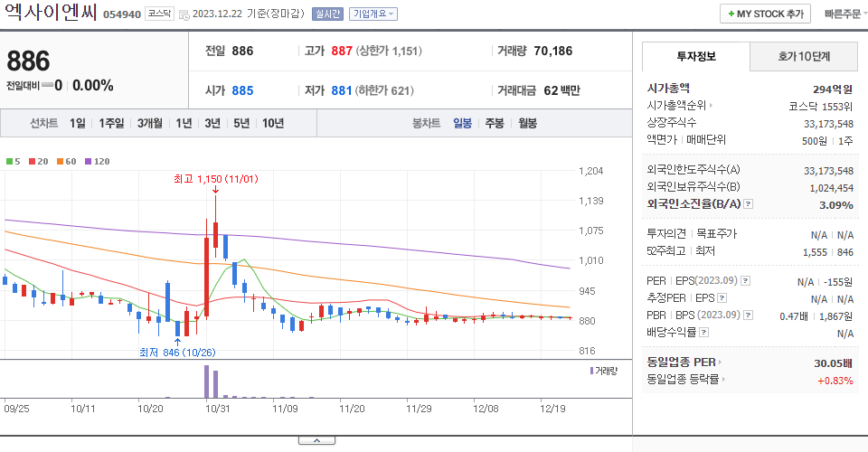Click the green 5-day moving average legend
This screenshot has width=868, height=452.
[14, 162]
